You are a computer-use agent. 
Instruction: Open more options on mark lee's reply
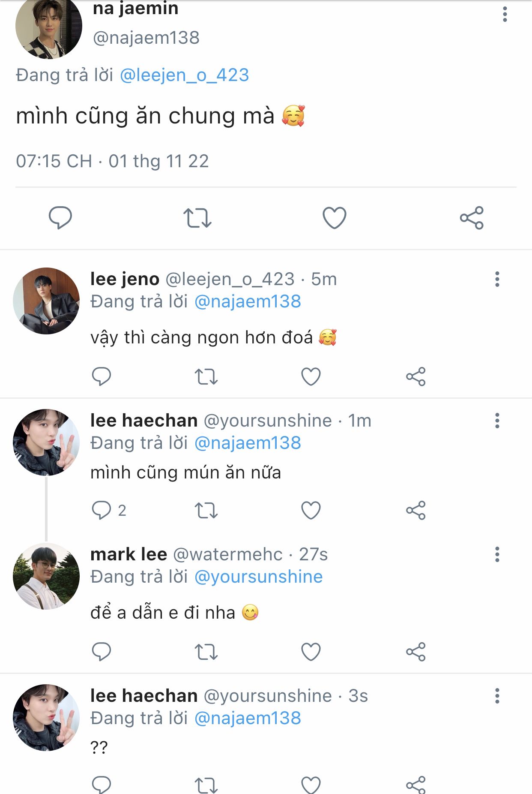point(497,554)
